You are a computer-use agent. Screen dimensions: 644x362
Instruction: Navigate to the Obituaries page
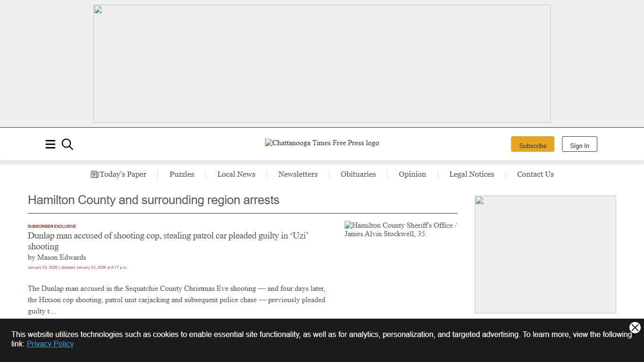coord(358,174)
